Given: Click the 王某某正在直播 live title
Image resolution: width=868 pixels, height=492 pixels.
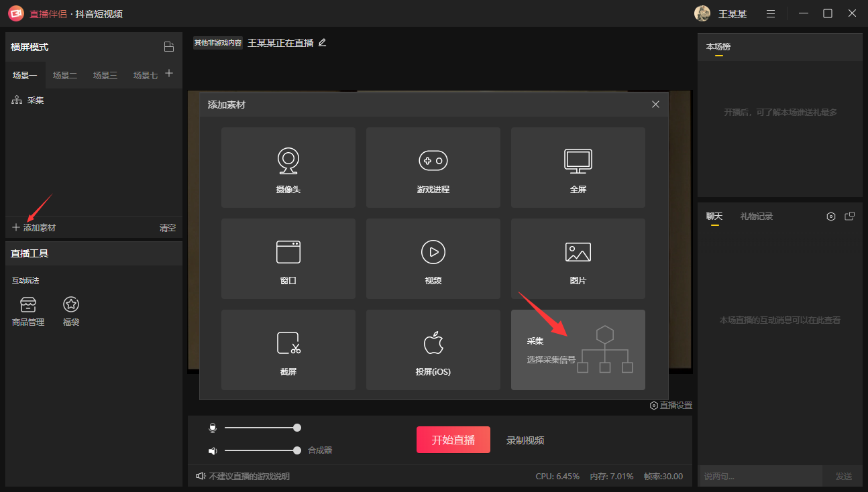Looking at the screenshot, I should [x=280, y=43].
